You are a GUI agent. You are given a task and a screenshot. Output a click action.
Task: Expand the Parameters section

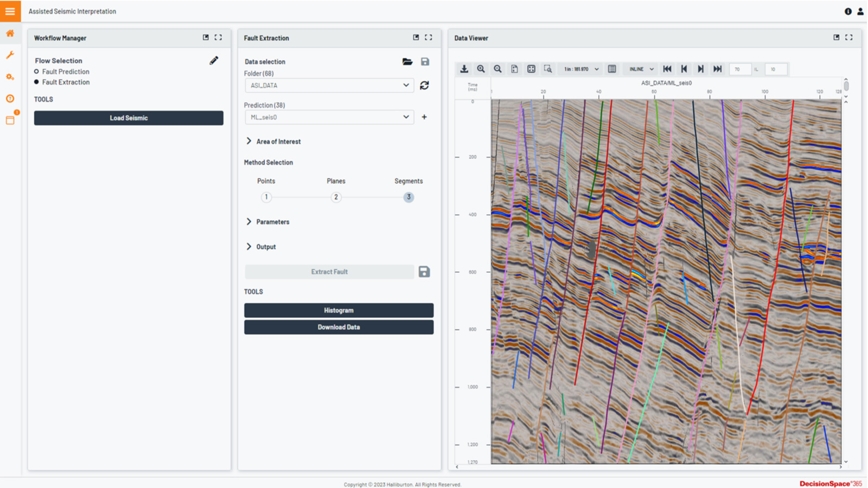pos(268,222)
